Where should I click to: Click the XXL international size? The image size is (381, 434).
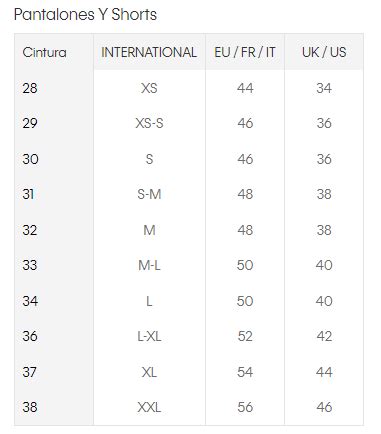[x=149, y=407]
